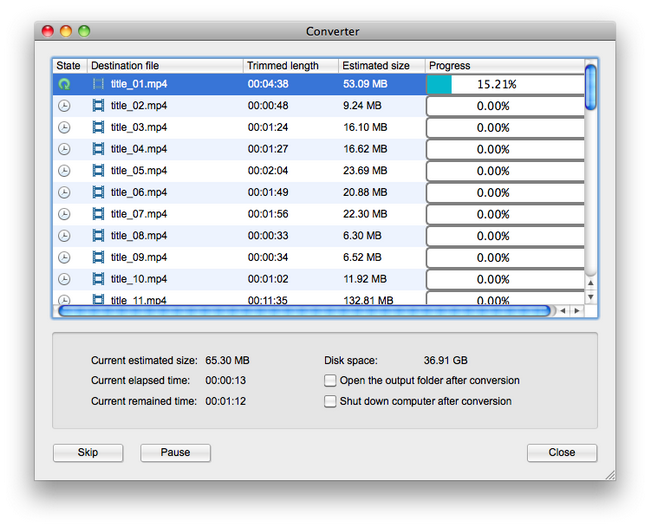Image resolution: width=650 pixels, height=528 pixels.
Task: Enable Open the output folder after conversion
Action: [330, 380]
